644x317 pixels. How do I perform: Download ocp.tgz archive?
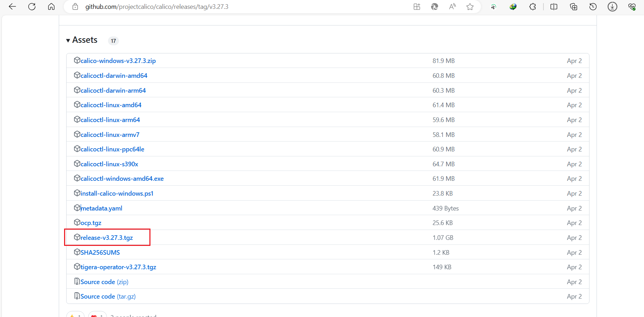click(x=91, y=223)
